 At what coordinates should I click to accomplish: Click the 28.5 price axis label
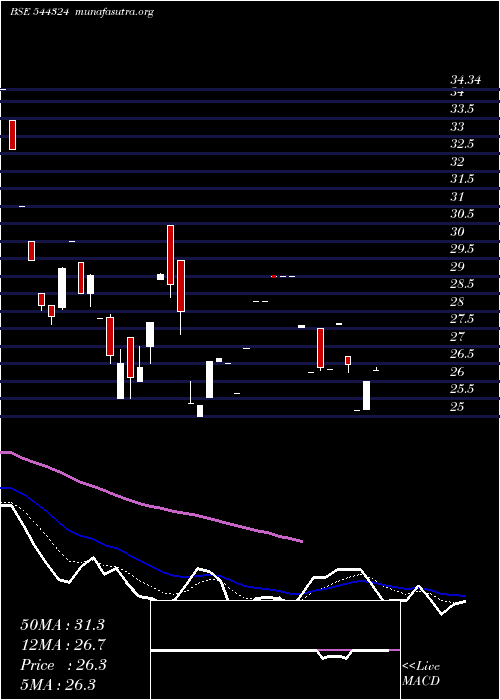pos(462,284)
